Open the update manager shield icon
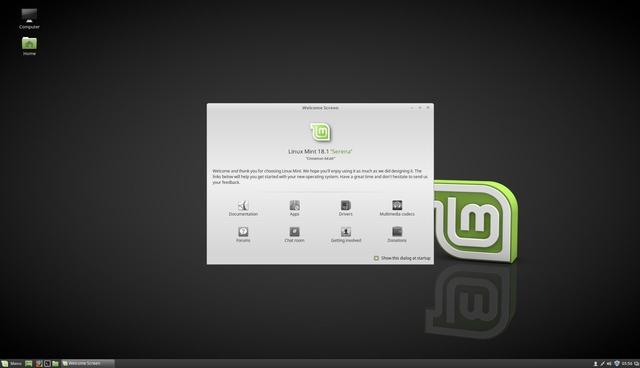The height and width of the screenshot is (368, 640). click(x=617, y=364)
